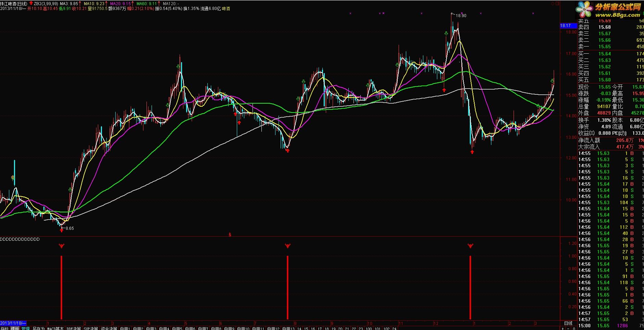Click the 2013/11/18 date box at bottom
The image size is (644, 330).
(x=13, y=323)
